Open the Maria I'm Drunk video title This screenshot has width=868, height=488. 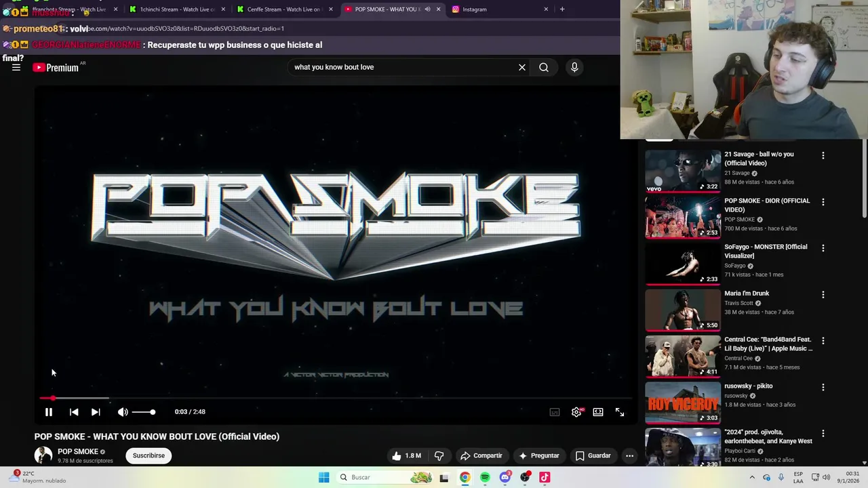coord(747,293)
